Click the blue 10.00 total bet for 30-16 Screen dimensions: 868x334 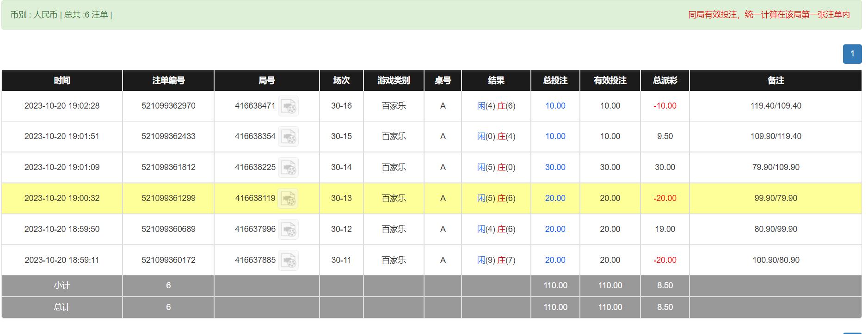click(555, 106)
